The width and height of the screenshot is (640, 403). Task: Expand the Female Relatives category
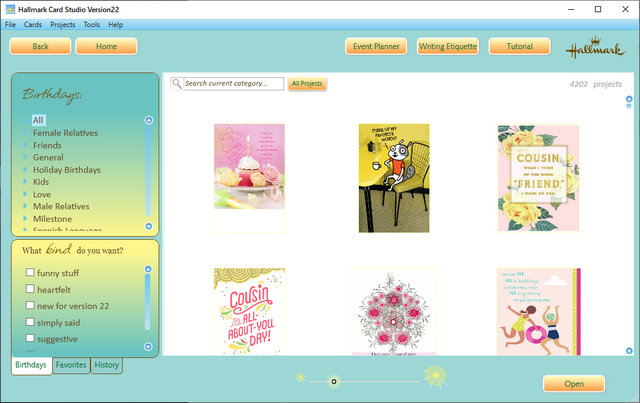tap(25, 133)
